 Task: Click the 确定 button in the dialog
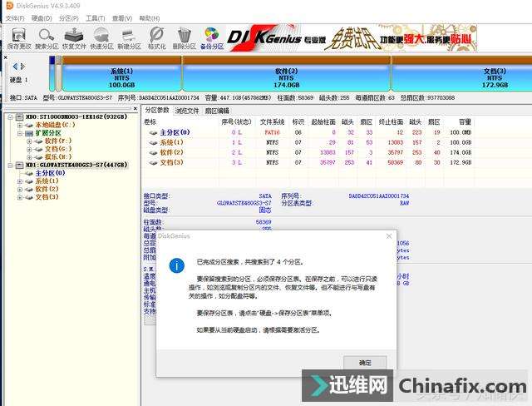[x=365, y=363]
